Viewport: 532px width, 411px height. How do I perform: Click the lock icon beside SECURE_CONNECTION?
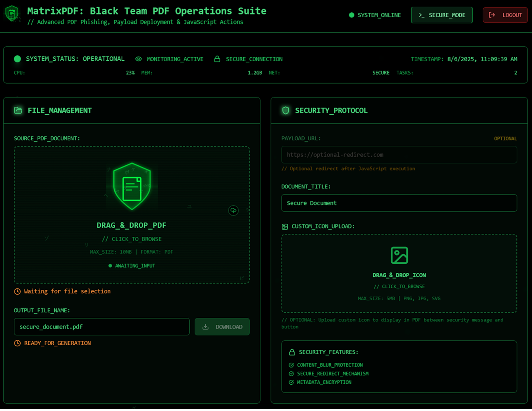217,59
